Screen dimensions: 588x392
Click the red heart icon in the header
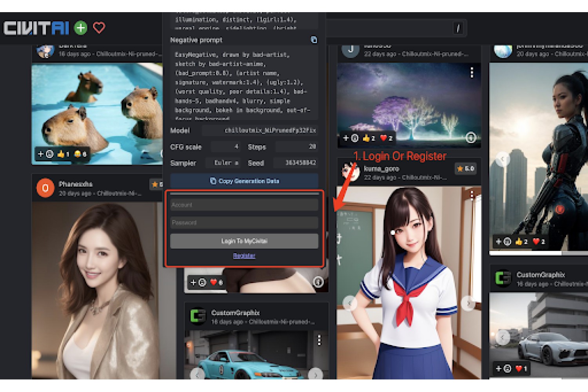[99, 28]
